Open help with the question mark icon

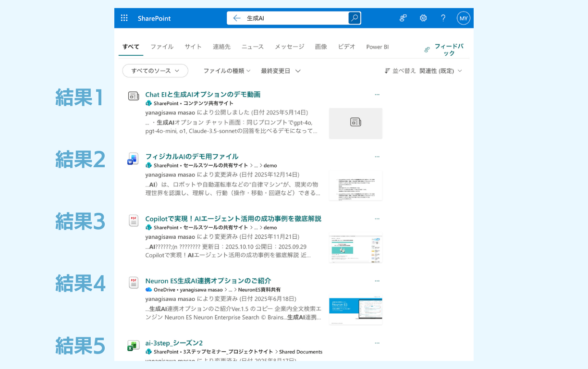(443, 18)
